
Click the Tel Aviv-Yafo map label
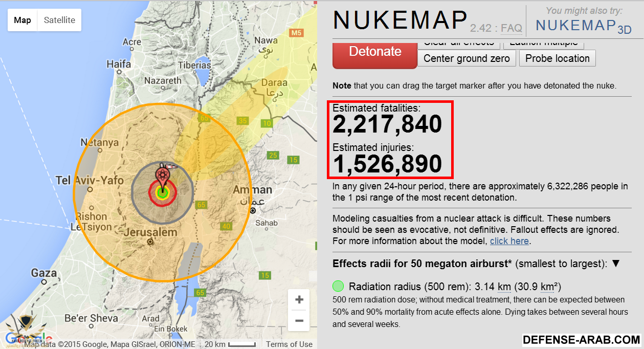point(90,181)
